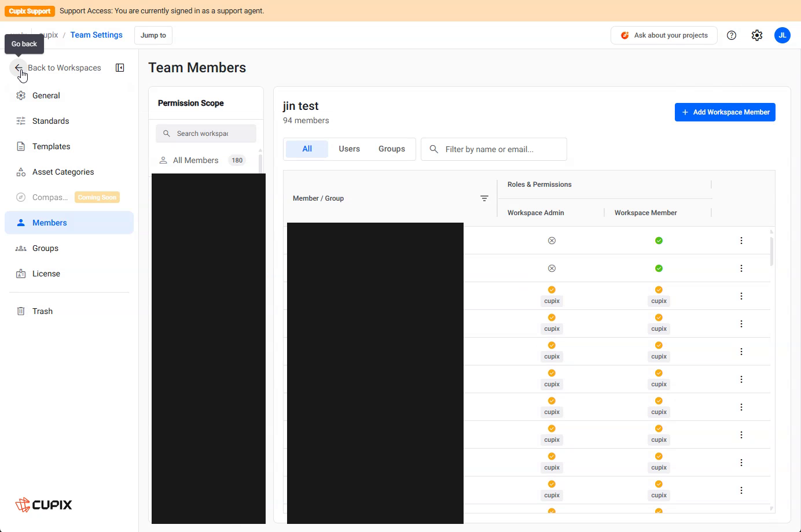
Task: Open Asset Categories in the sidebar
Action: point(69,172)
